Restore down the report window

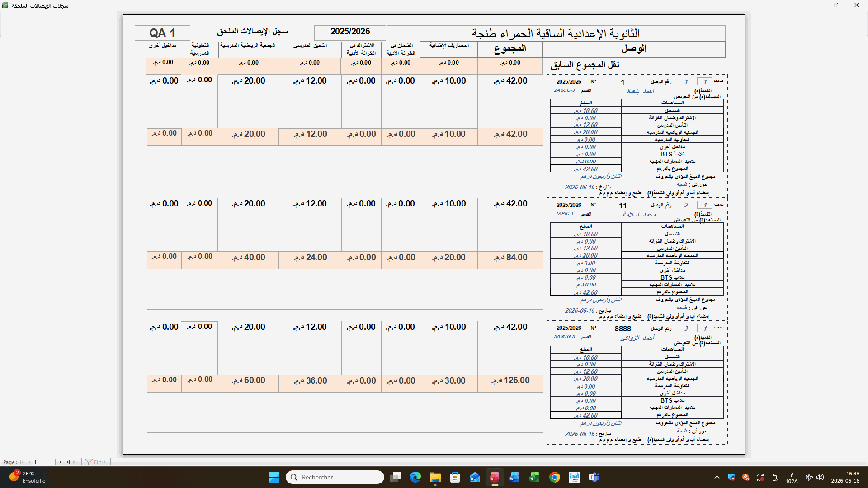click(x=836, y=5)
